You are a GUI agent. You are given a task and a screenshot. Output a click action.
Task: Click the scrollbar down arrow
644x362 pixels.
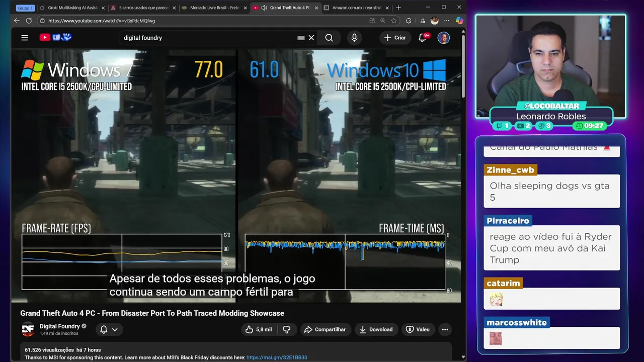[463, 357]
